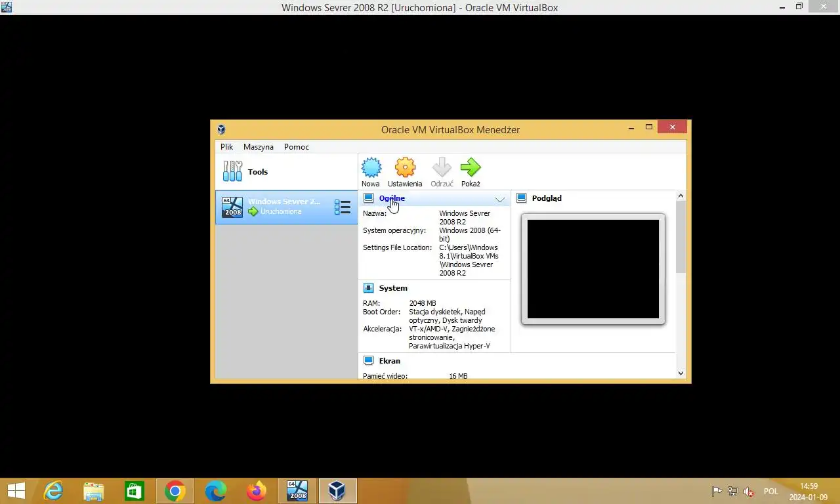Viewport: 840px width, 504px height.
Task: Launch Firefox from taskbar
Action: pyautogui.click(x=257, y=491)
